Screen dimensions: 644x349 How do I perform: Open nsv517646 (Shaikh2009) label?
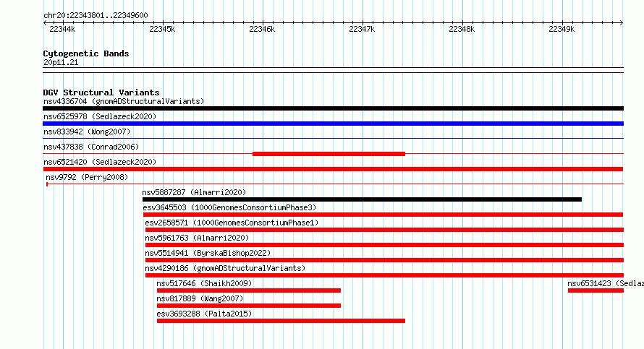point(204,283)
